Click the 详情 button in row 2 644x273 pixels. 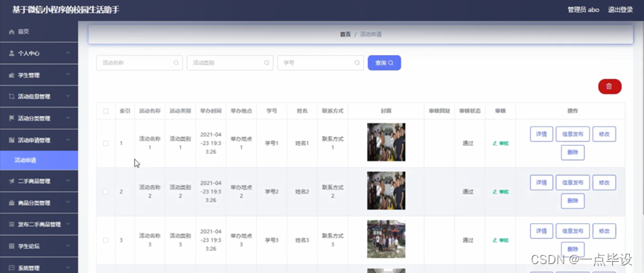(x=541, y=183)
